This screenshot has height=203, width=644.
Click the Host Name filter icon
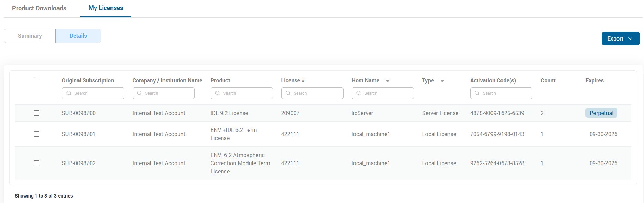[387, 80]
